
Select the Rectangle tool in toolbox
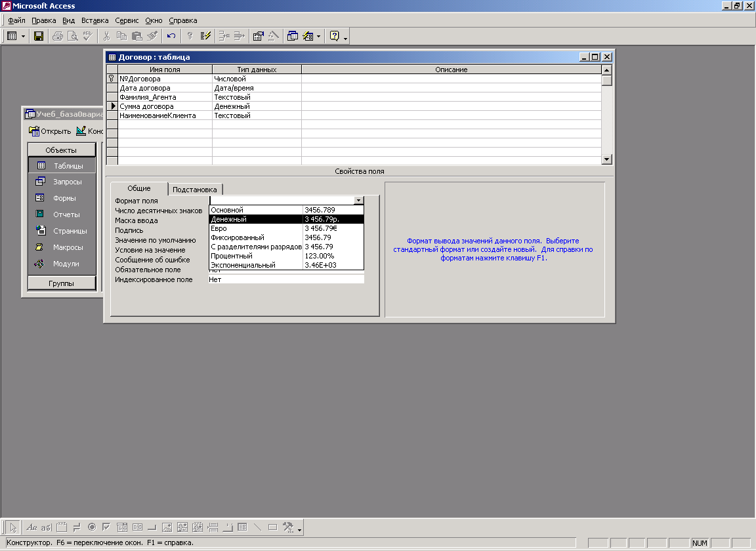point(272,527)
